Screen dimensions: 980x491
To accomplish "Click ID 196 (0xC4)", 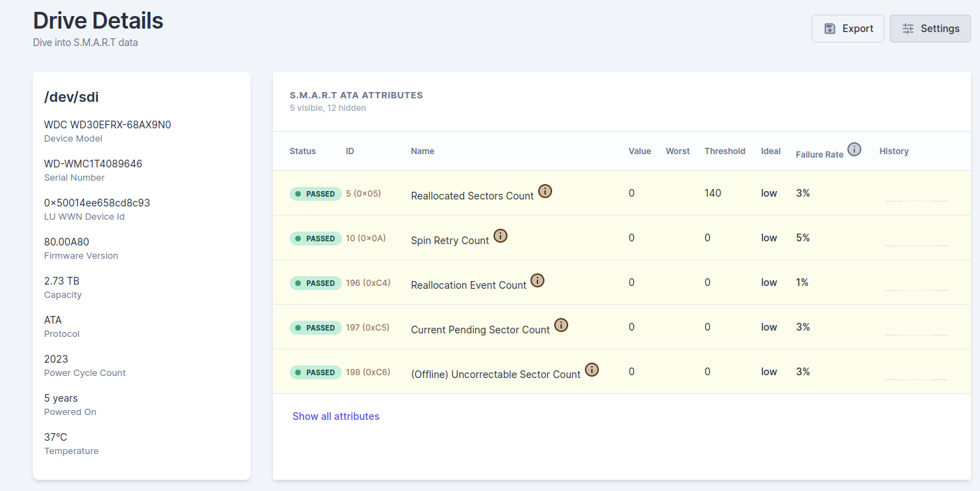I will pyautogui.click(x=368, y=282).
